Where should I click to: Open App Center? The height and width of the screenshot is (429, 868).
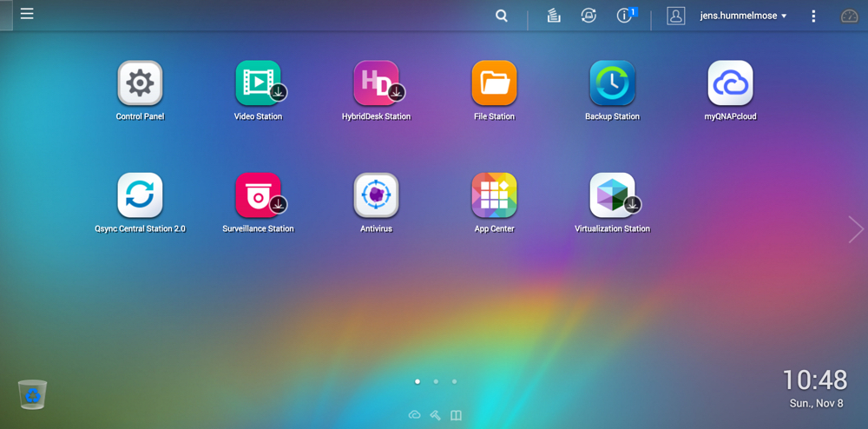click(x=495, y=195)
